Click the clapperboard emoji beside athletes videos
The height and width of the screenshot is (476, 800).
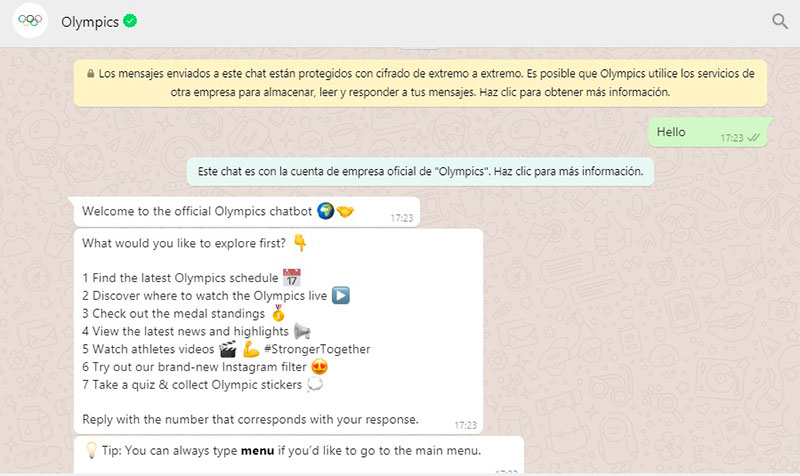(x=228, y=349)
